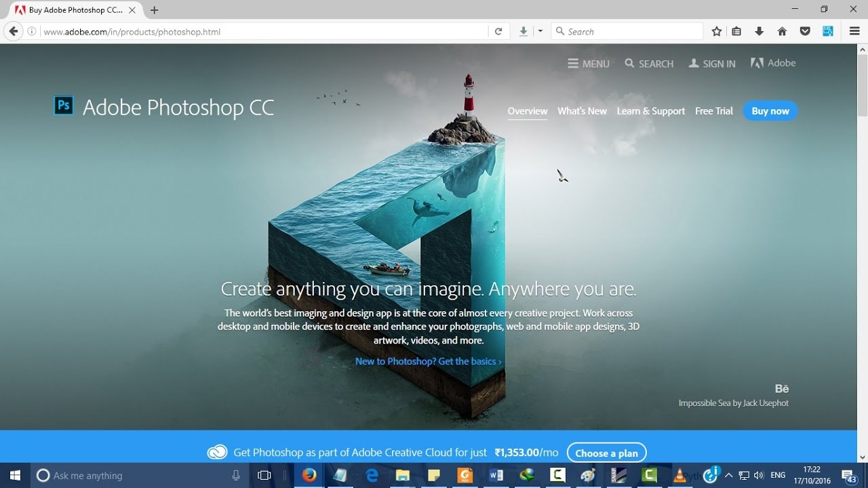Reload the page with the refresh icon

498,31
